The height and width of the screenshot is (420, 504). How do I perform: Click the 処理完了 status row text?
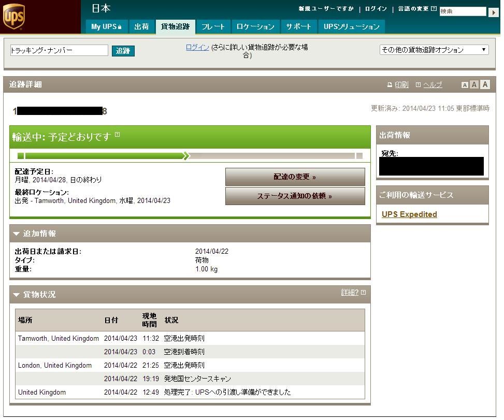click(x=227, y=392)
